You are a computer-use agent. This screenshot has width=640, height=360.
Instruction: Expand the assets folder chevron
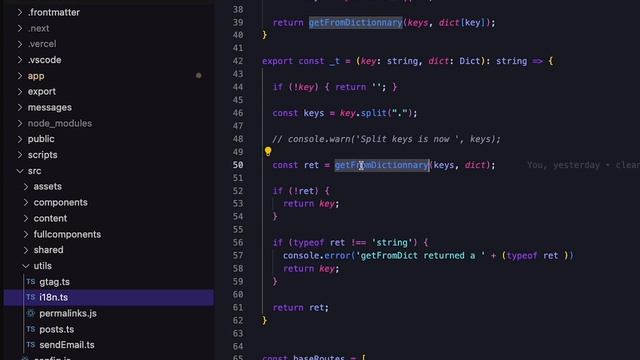pos(26,187)
